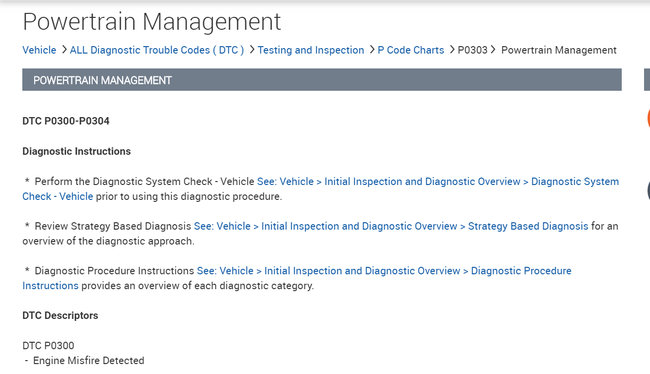The height and width of the screenshot is (374, 650).
Task: Open Testing and Inspection breadcrumb
Action: point(311,50)
